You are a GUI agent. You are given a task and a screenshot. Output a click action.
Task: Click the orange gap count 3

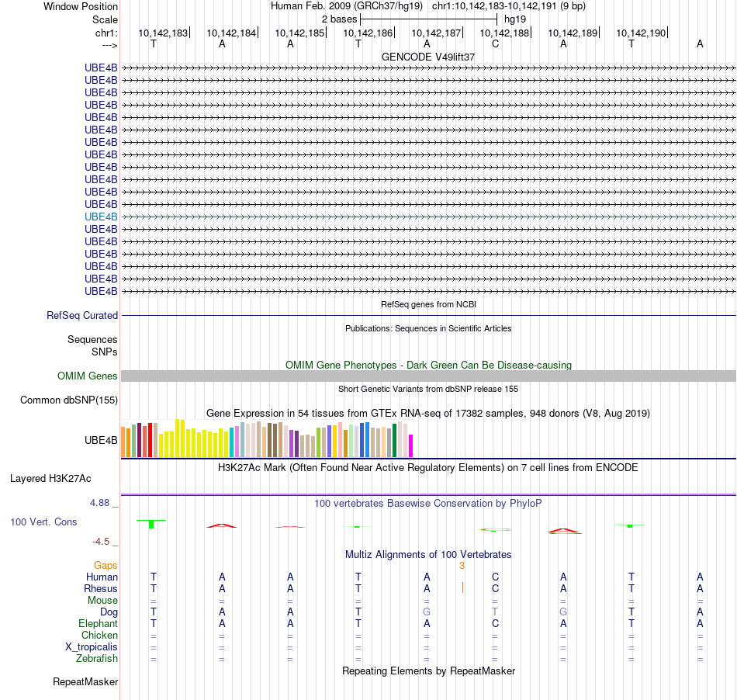[462, 566]
